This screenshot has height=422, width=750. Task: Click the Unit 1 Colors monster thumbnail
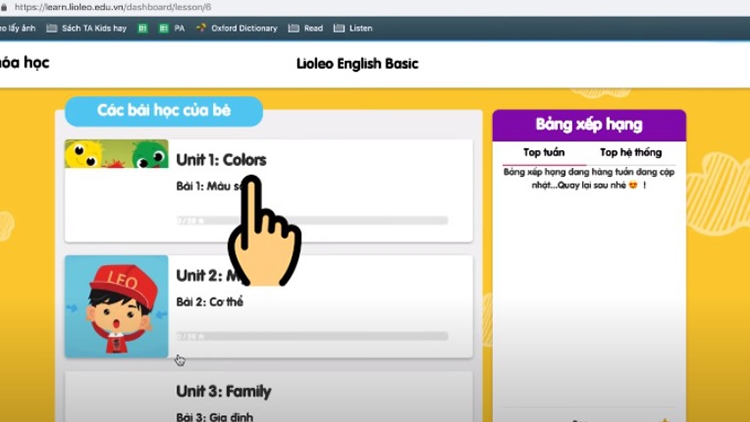click(117, 154)
